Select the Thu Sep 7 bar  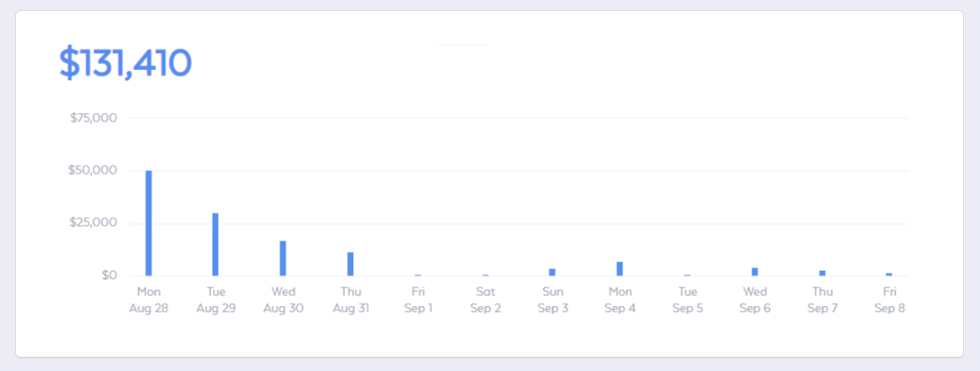(822, 273)
